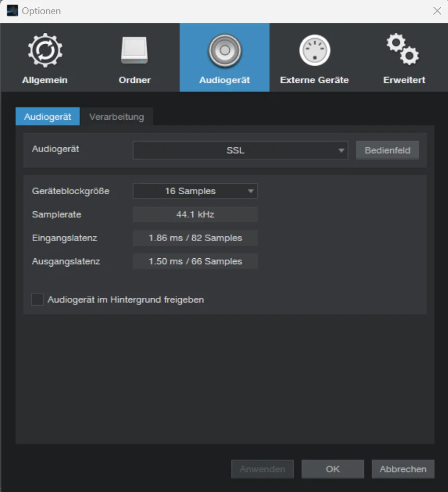Screen dimensions: 448x492
Task: Click the 1.50 ms / 66 Samples value
Action: [195, 261]
